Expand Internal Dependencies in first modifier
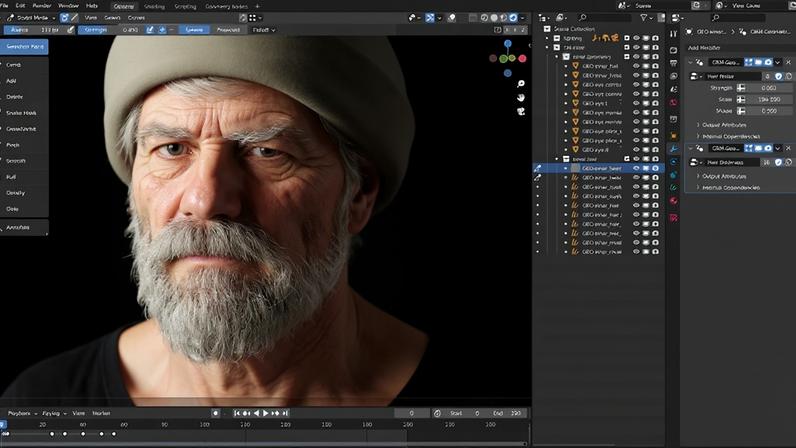 coord(727,136)
